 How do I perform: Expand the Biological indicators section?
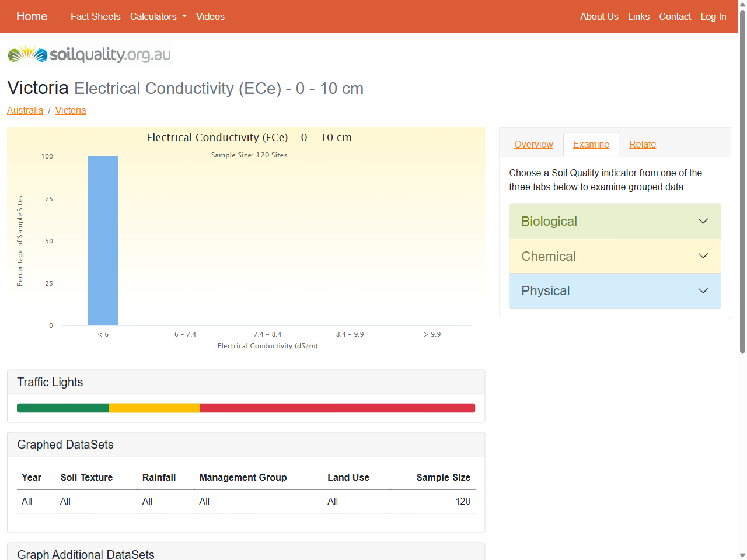(x=615, y=221)
